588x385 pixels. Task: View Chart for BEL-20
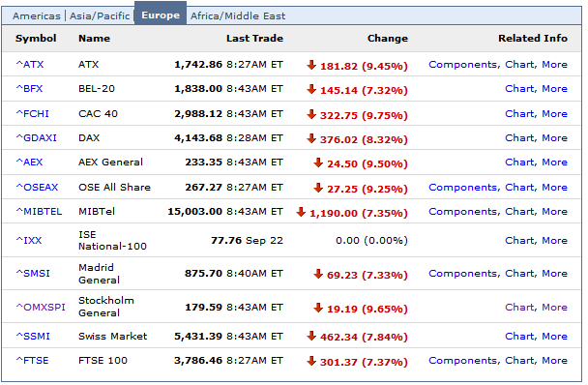pos(519,89)
